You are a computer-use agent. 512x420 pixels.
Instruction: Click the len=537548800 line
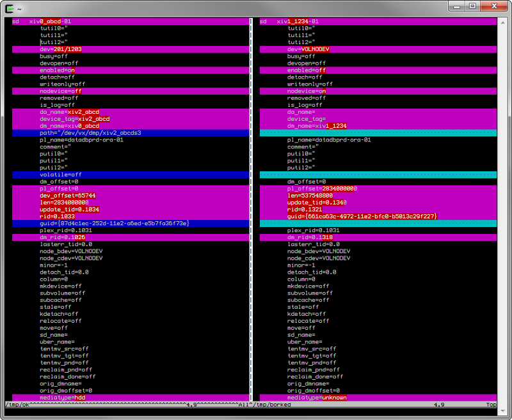pos(310,196)
